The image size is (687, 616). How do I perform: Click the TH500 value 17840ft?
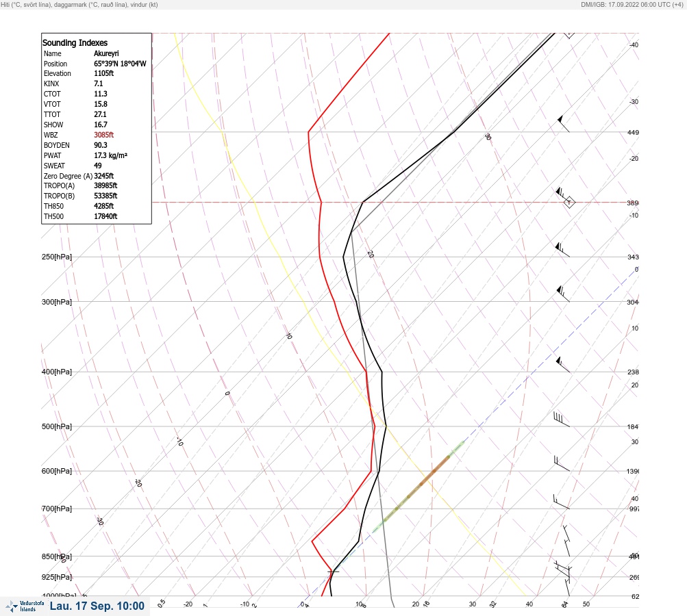point(105,216)
